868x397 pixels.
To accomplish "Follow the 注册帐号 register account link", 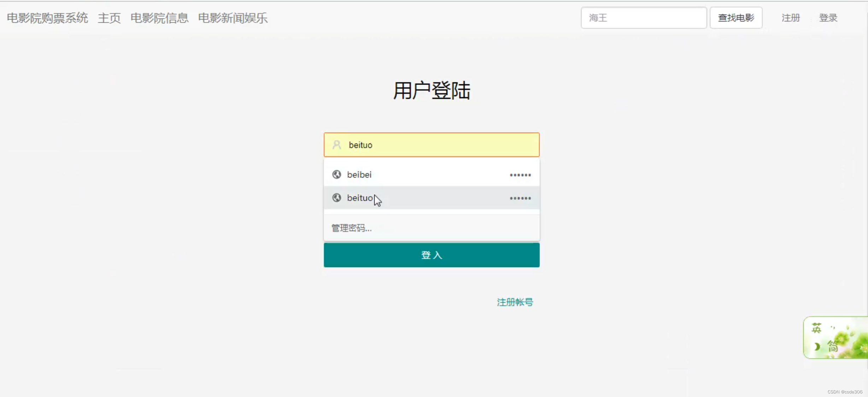I will tap(515, 302).
